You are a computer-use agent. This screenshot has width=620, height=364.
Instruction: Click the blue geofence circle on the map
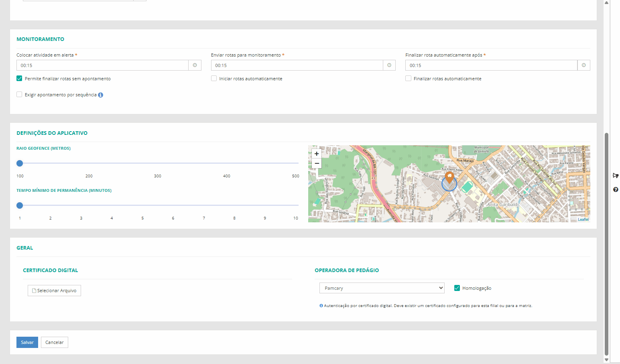click(449, 184)
